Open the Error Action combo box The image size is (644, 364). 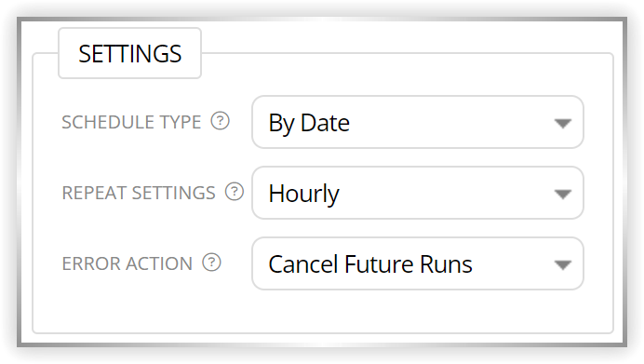pyautogui.click(x=418, y=263)
